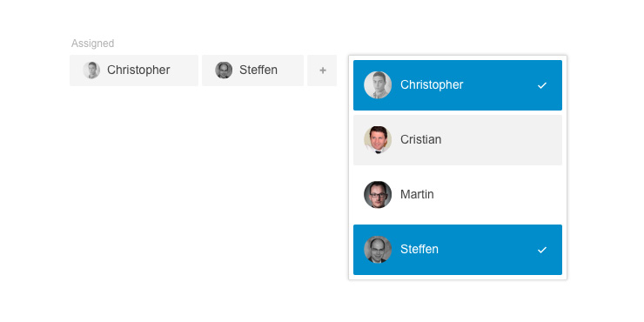Click Martin's avatar photo in the dropdown list

(378, 195)
